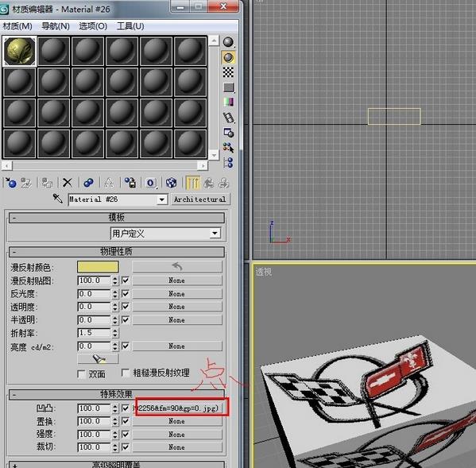Click the Video Color Check icon
The width and height of the screenshot is (476, 468).
pyautogui.click(x=229, y=102)
